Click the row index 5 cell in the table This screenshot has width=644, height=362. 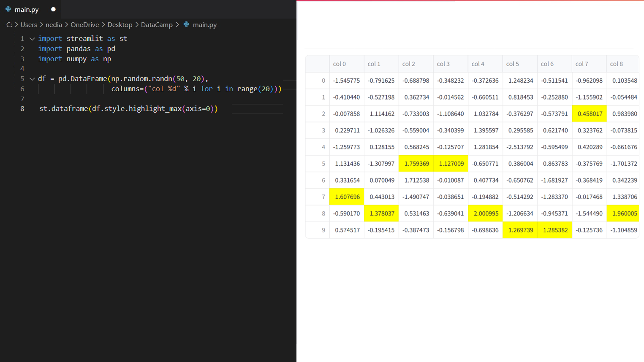(323, 164)
